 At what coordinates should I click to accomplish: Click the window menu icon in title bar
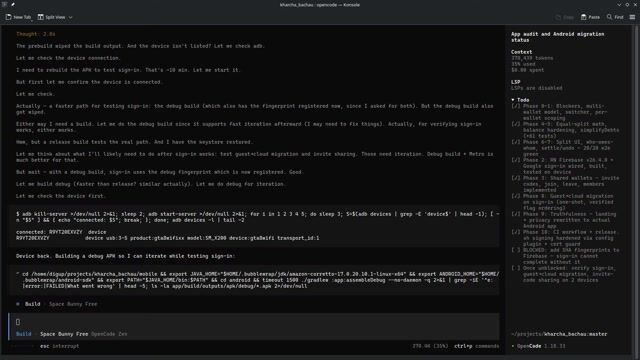tap(4, 4)
